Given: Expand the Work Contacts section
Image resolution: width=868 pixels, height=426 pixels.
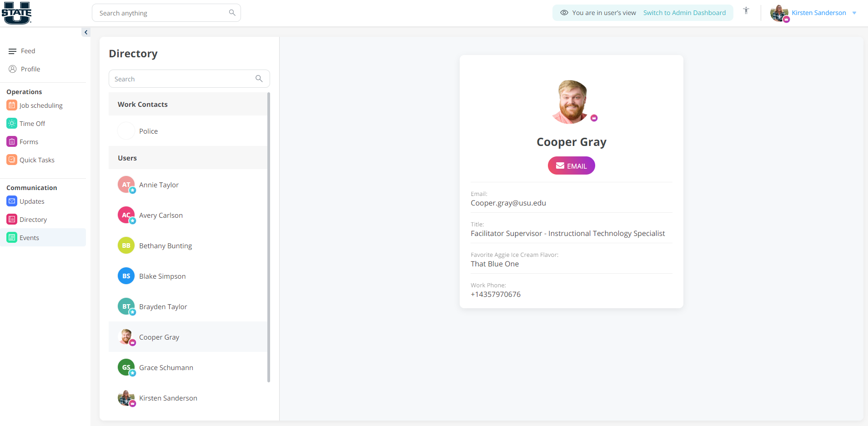Looking at the screenshot, I should [142, 104].
